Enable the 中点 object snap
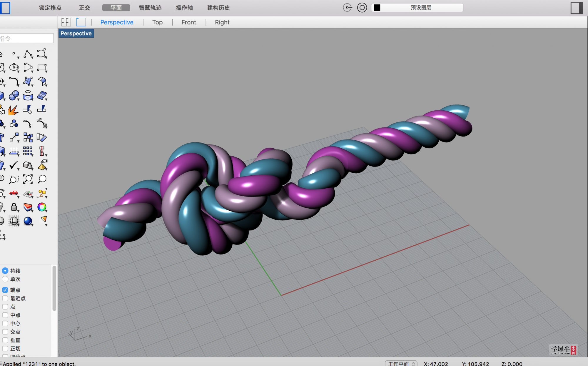 click(x=5, y=315)
